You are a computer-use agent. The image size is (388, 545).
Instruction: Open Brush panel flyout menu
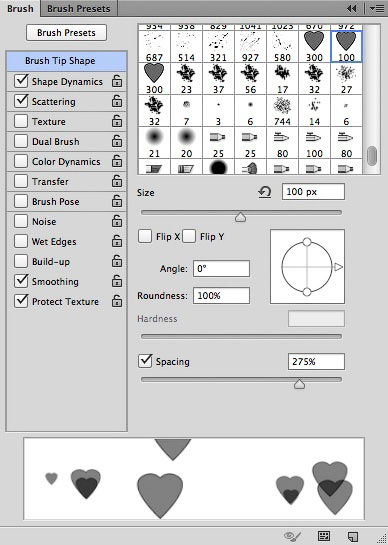tap(377, 8)
